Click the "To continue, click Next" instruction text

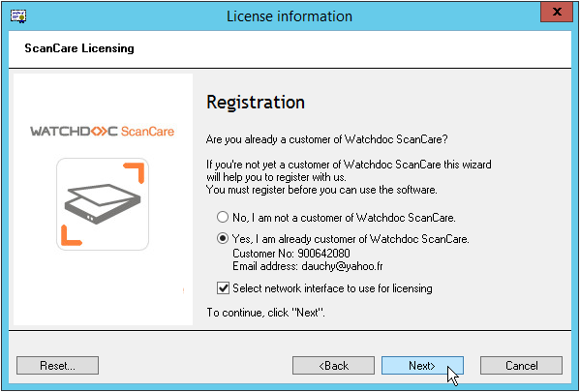click(265, 313)
